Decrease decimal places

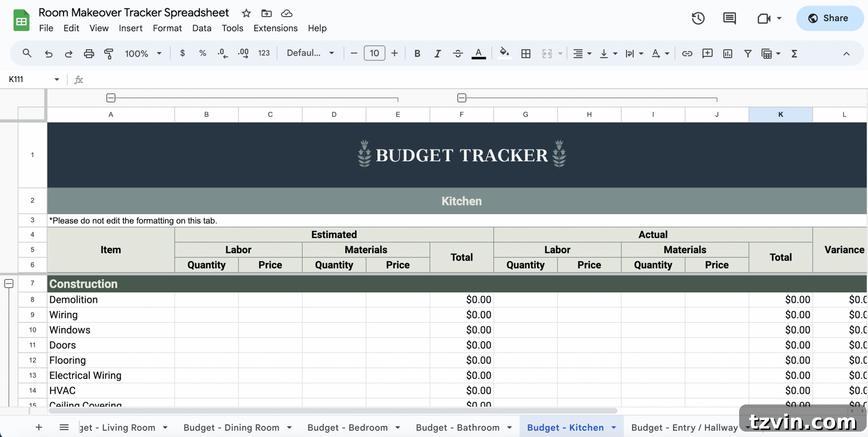(222, 53)
